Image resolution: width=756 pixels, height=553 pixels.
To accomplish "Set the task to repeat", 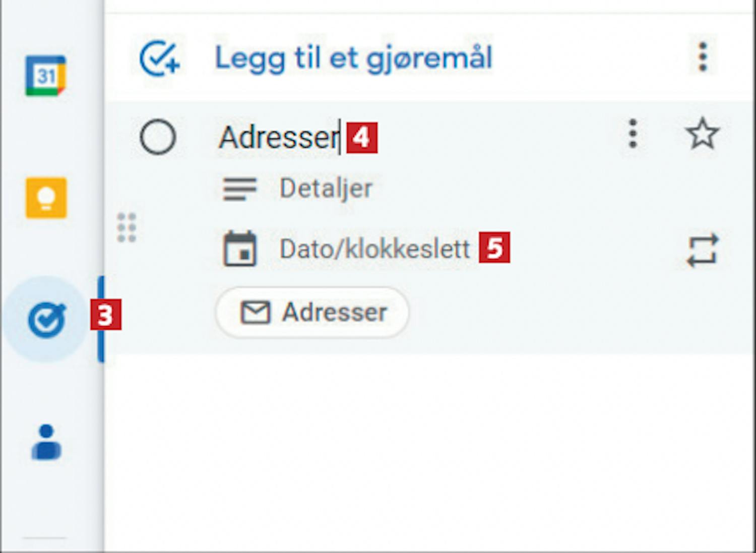I will point(702,250).
